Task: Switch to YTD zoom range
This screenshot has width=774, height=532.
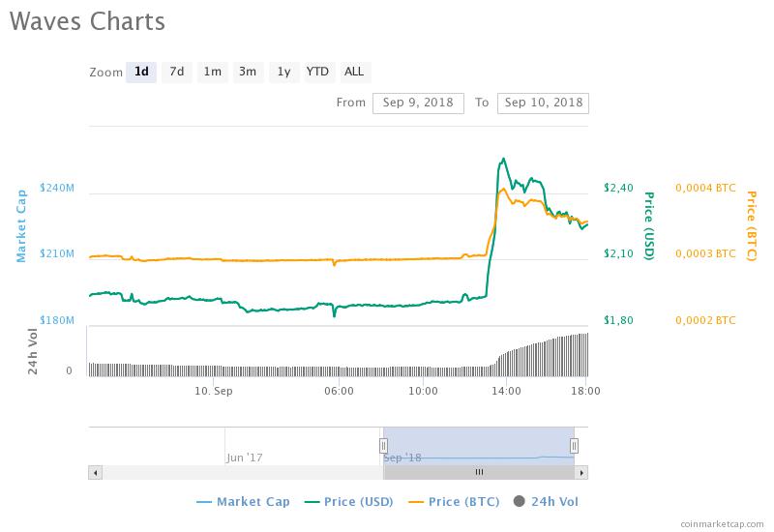Action: 317,72
